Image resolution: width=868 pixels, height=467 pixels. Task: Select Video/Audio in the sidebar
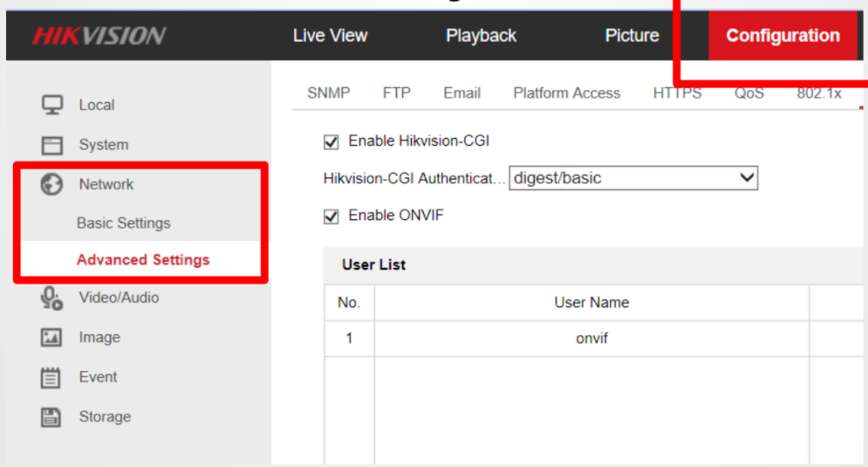coord(119,298)
